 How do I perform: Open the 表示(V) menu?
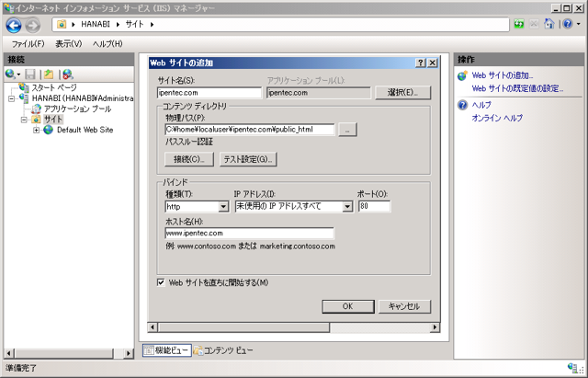[69, 44]
